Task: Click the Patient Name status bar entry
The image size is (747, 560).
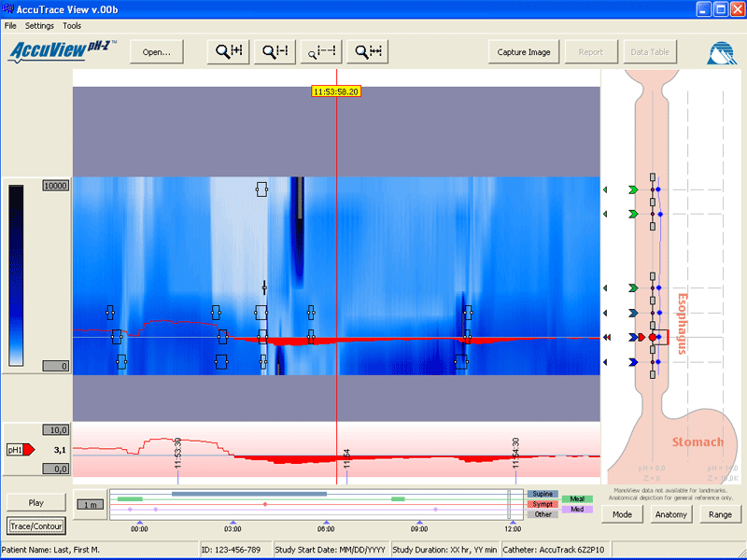Action: pyautogui.click(x=100, y=550)
